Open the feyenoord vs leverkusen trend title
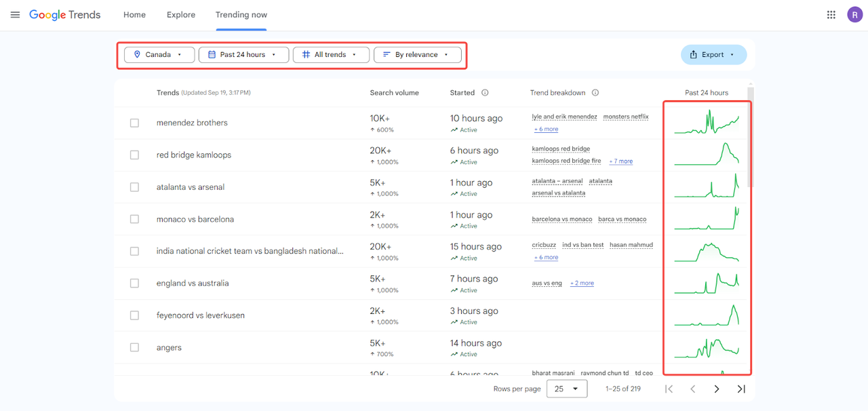 click(201, 315)
